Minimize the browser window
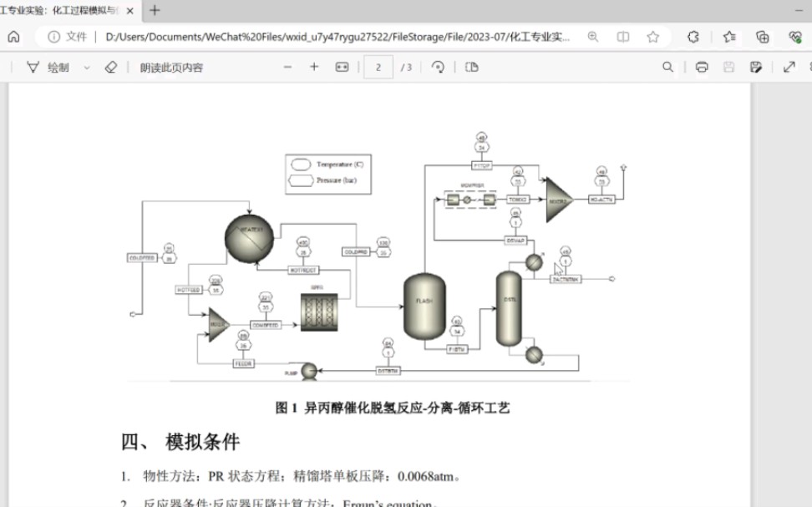812x507 pixels. point(799,10)
